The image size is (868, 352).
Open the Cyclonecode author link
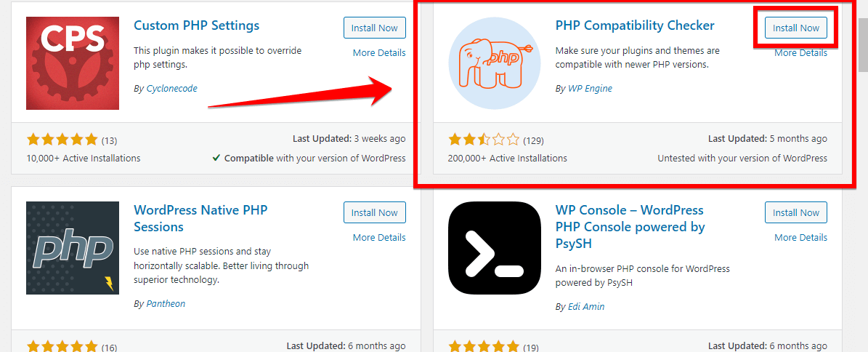171,89
